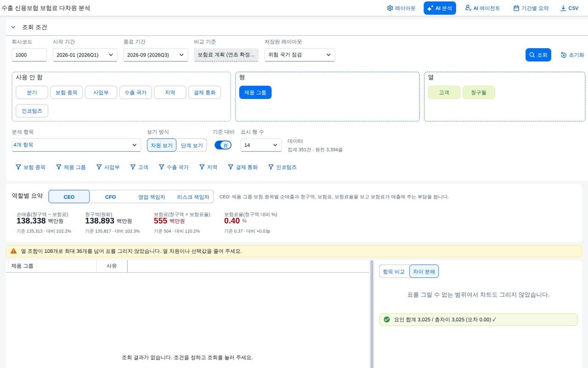Viewport: 588px width, 368px height.
Task: Open the 분석 항목 dropdown
Action: point(76,145)
